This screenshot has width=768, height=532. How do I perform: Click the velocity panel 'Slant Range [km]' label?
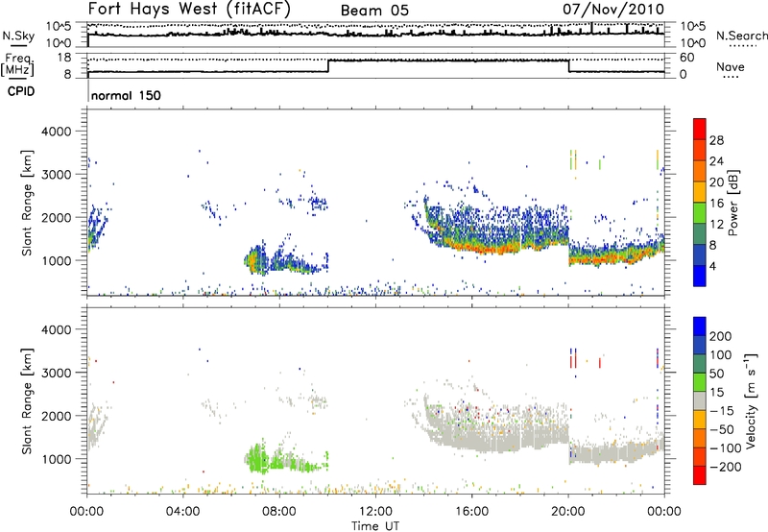27,401
